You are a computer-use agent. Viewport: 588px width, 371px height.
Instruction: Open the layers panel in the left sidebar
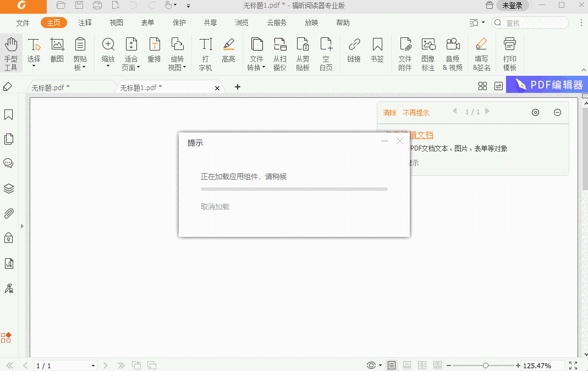[9, 189]
